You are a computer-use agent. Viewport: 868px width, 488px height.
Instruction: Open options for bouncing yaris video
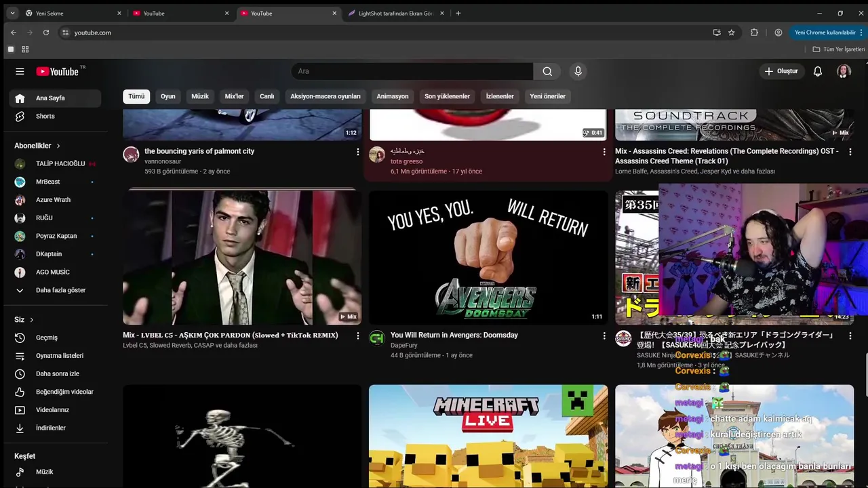[x=358, y=152]
